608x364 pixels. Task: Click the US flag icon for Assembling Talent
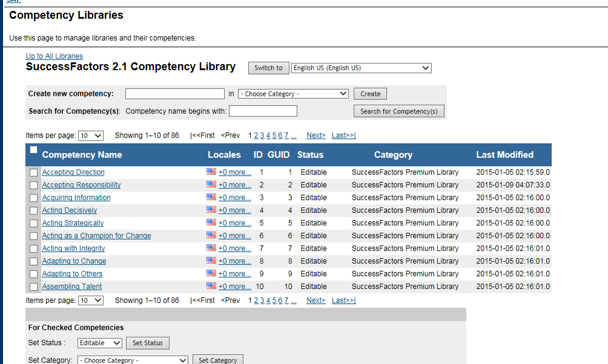211,286
